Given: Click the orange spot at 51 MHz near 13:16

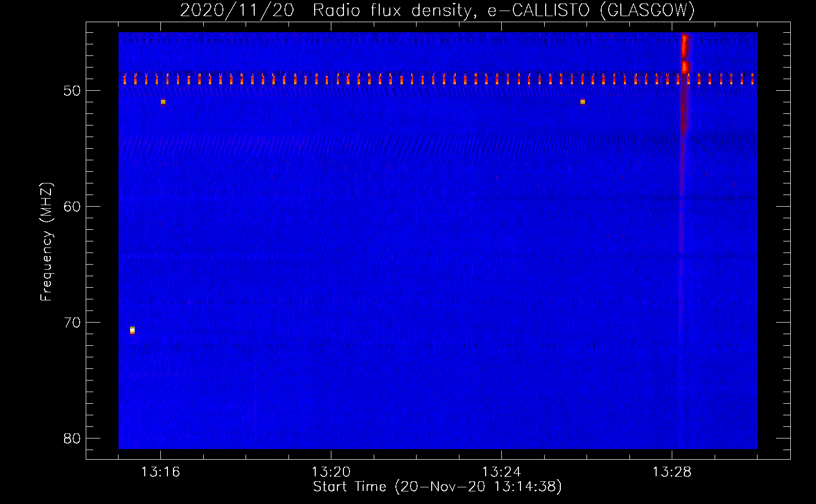Looking at the screenshot, I should 163,102.
